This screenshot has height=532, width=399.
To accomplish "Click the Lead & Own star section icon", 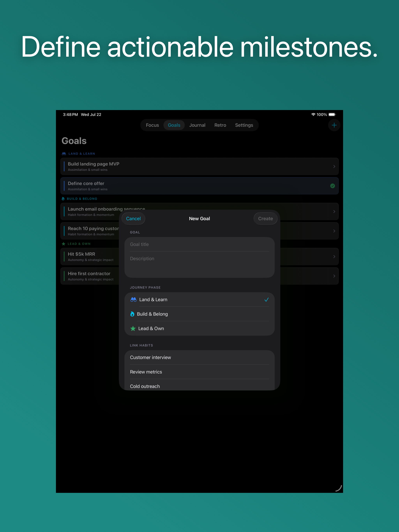I will [64, 244].
